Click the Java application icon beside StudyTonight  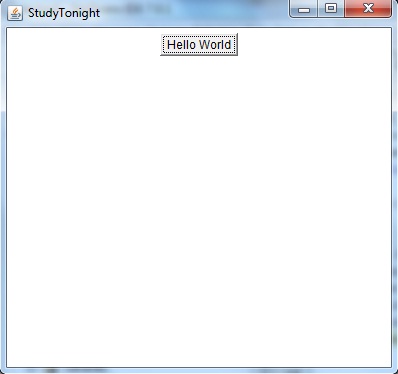coord(15,13)
